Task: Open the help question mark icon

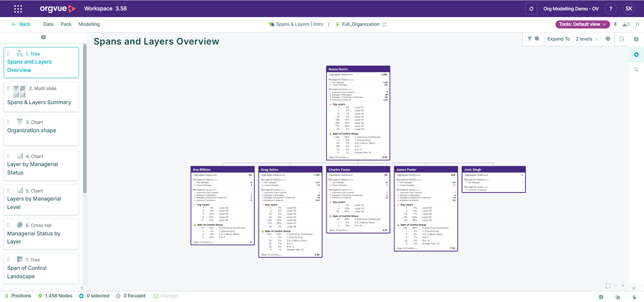Action: [x=611, y=9]
